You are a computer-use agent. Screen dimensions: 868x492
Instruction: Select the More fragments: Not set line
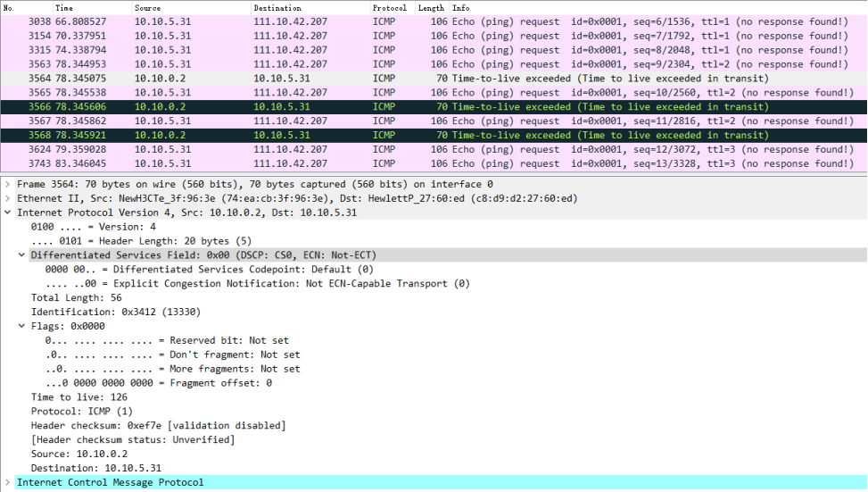(x=173, y=369)
